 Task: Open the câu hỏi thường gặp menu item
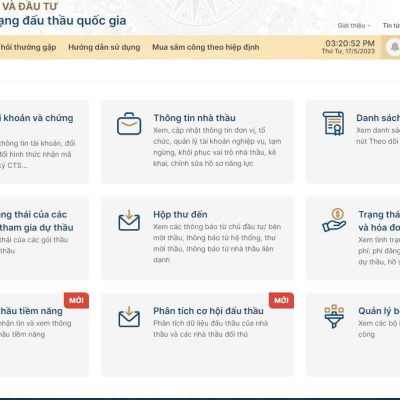click(x=28, y=47)
